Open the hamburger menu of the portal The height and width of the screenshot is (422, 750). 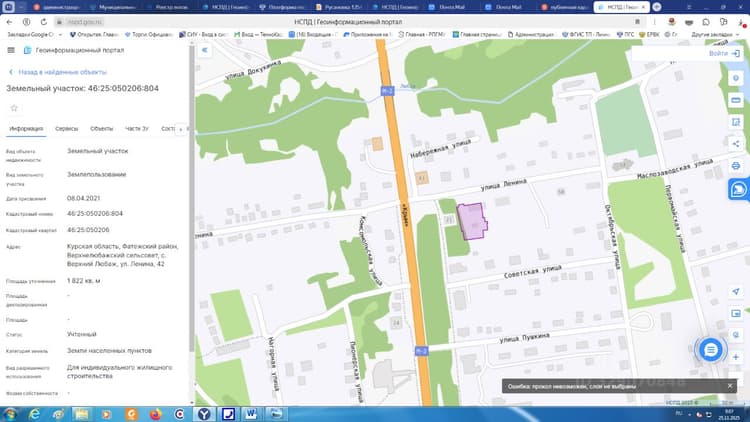11,50
